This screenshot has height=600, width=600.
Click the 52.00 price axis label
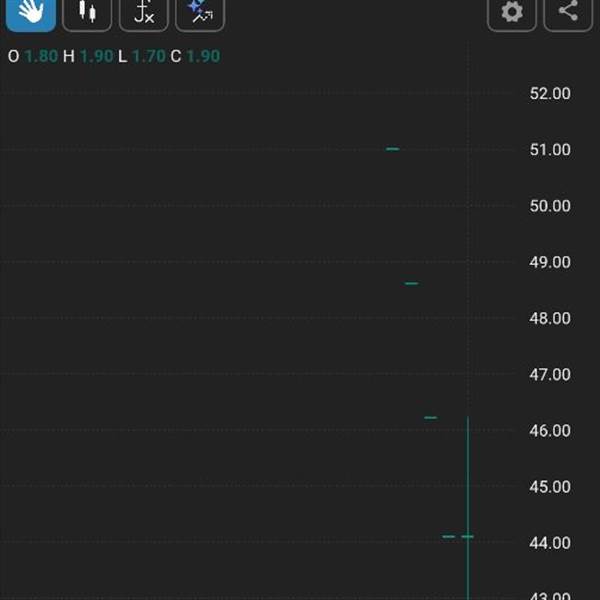[550, 94]
